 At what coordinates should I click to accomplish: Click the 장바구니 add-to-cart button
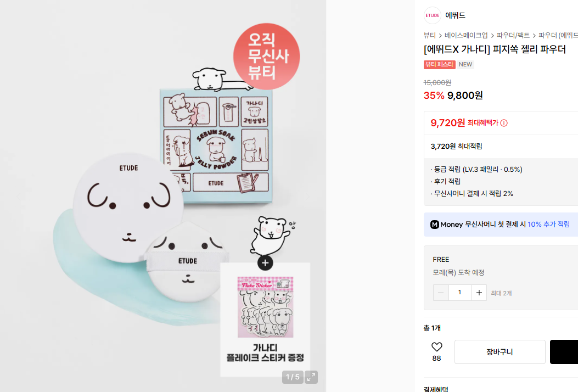coord(500,352)
